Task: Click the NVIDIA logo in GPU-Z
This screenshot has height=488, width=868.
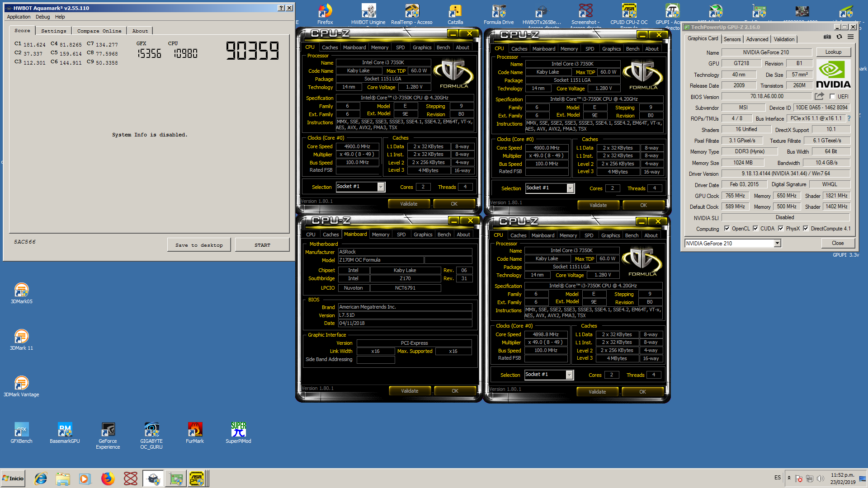Action: (833, 74)
